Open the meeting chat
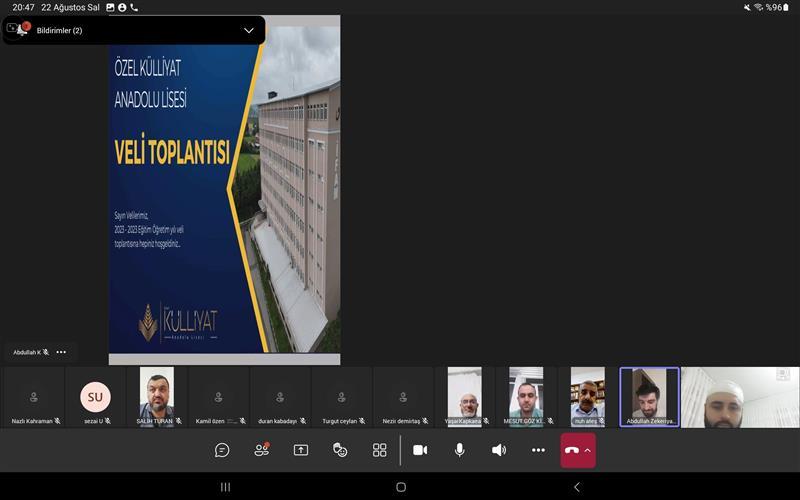Viewport: 800px width, 500px height. (x=222, y=450)
